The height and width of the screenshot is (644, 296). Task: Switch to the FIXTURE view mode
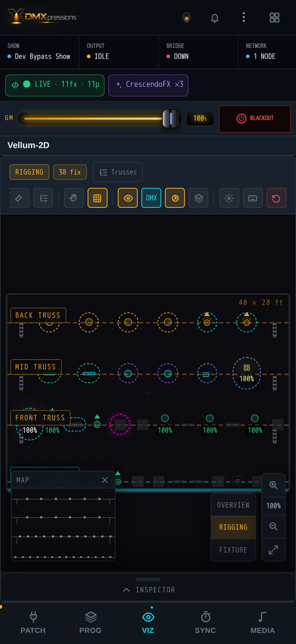[x=233, y=550]
